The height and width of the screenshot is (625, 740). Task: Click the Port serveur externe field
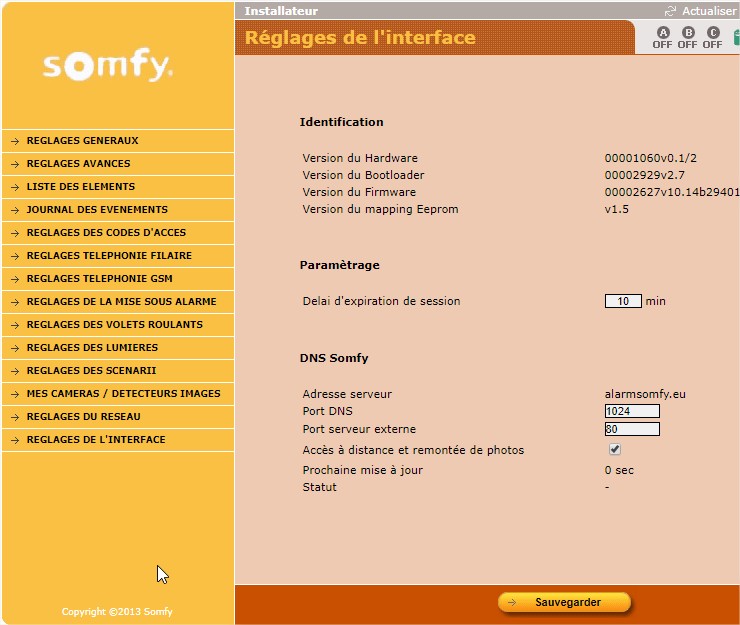[632, 430]
